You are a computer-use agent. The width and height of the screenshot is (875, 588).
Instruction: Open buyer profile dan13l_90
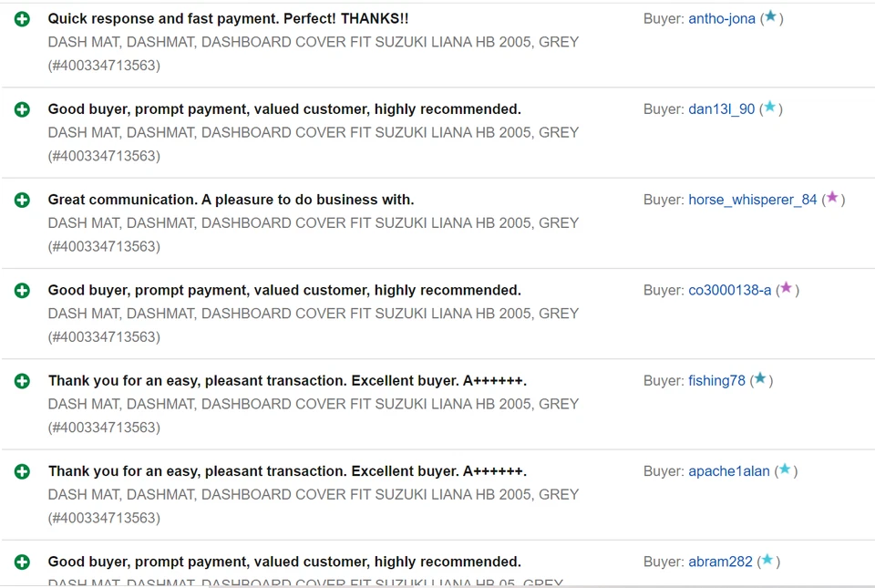(x=721, y=109)
